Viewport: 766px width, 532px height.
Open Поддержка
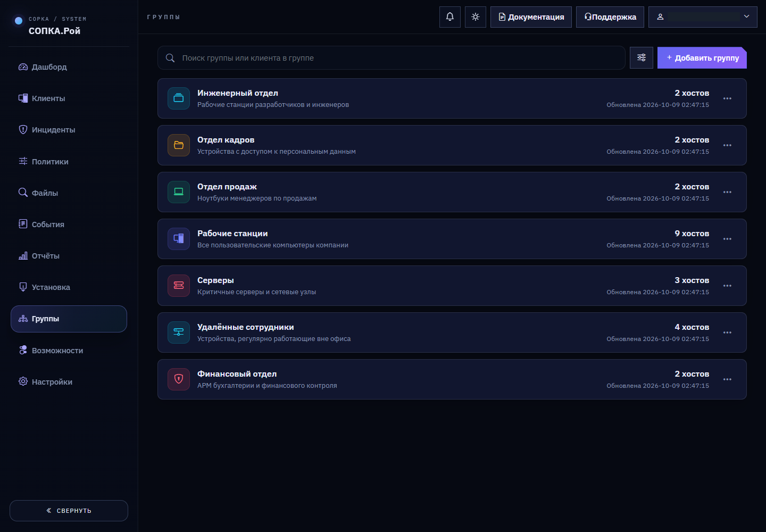[x=610, y=17]
